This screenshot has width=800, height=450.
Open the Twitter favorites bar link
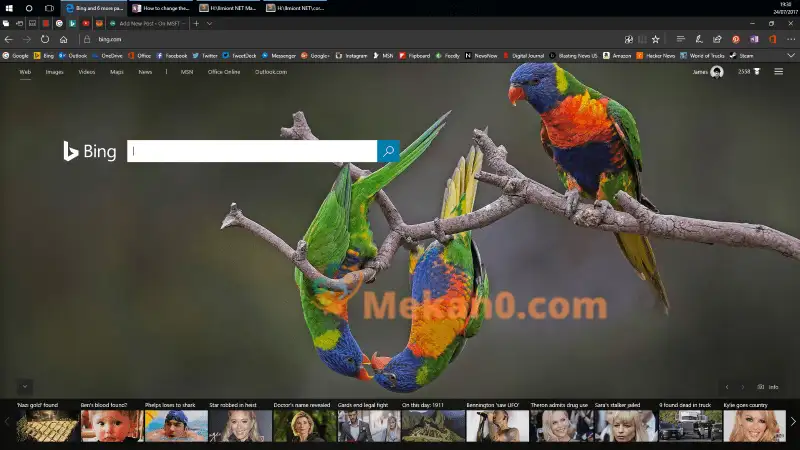[x=205, y=56]
